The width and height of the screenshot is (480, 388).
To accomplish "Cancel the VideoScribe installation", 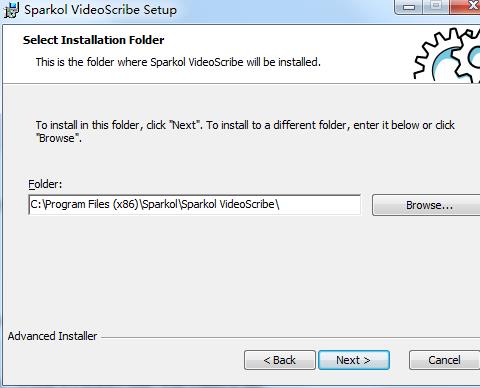I will point(444,360).
